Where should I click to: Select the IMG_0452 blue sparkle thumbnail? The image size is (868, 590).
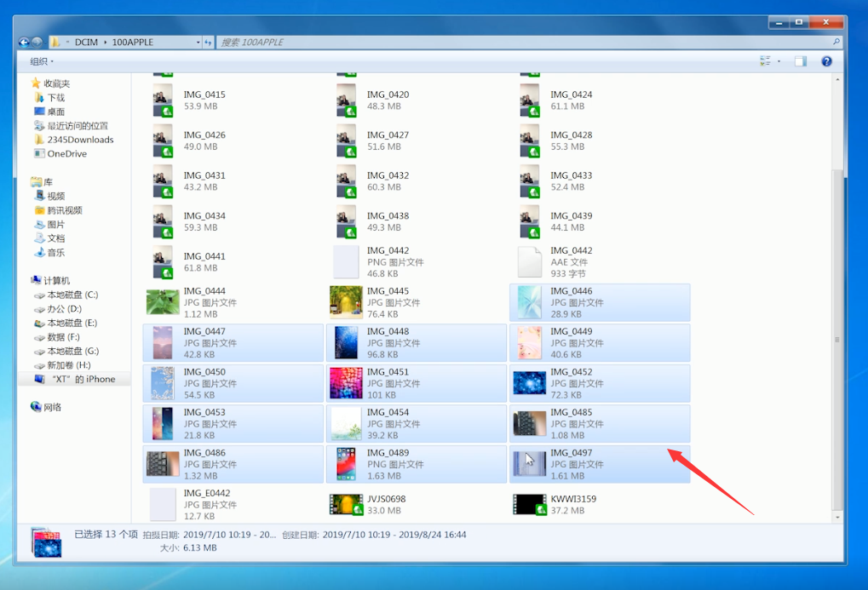(530, 383)
